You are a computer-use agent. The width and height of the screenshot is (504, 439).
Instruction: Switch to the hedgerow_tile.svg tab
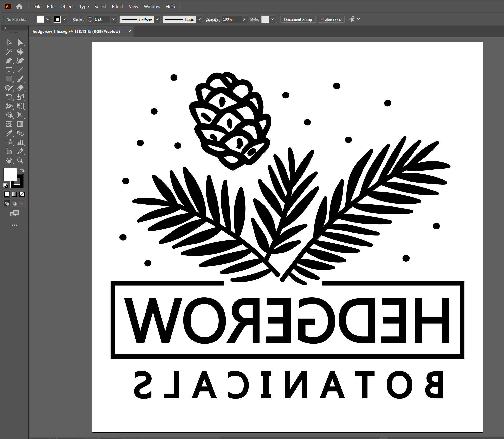coord(76,31)
